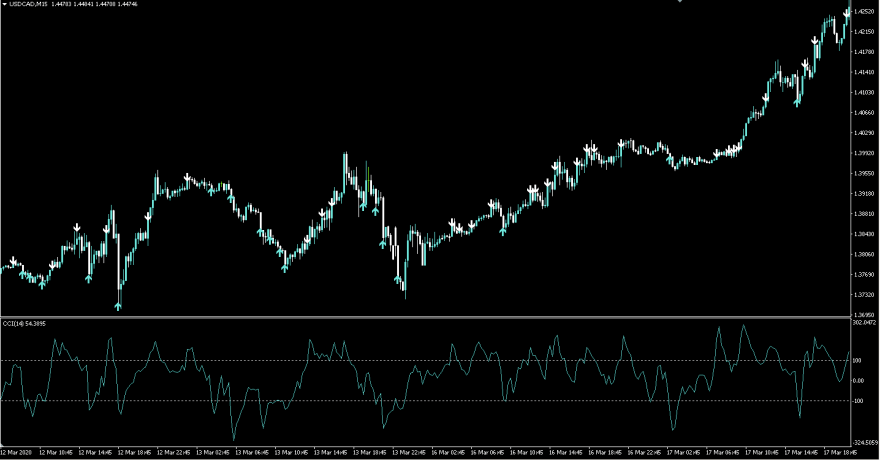Click the -324.5059 CCI scale minimum

coord(866,443)
